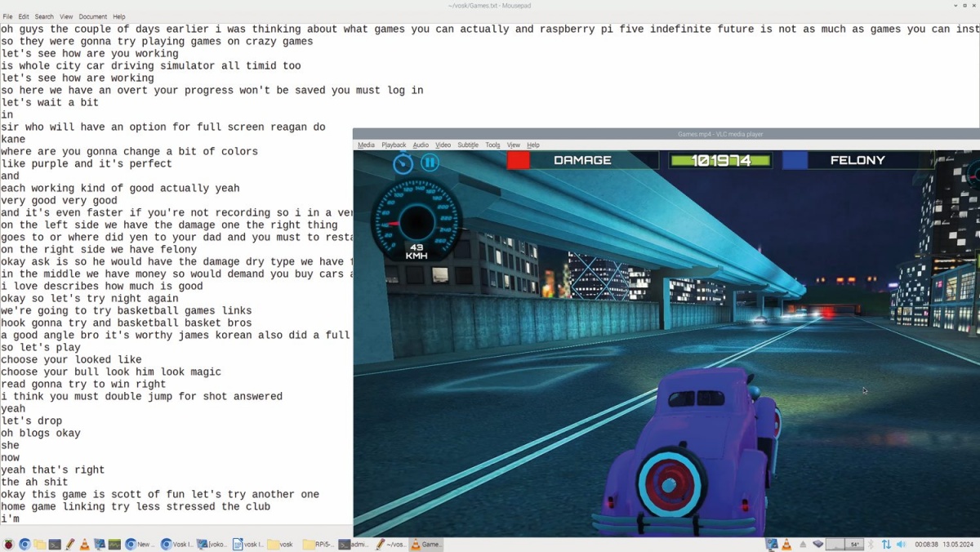
Task: Open the Raspberry Pi main menu
Action: [8, 544]
